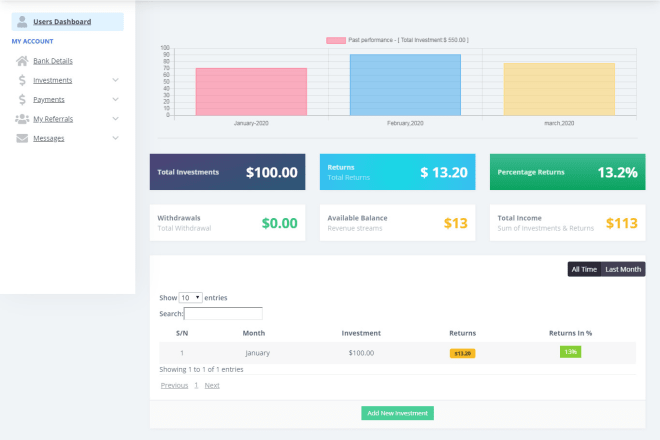Click the Payments dollar icon
Image resolution: width=660 pixels, height=440 pixels.
pyautogui.click(x=22, y=99)
